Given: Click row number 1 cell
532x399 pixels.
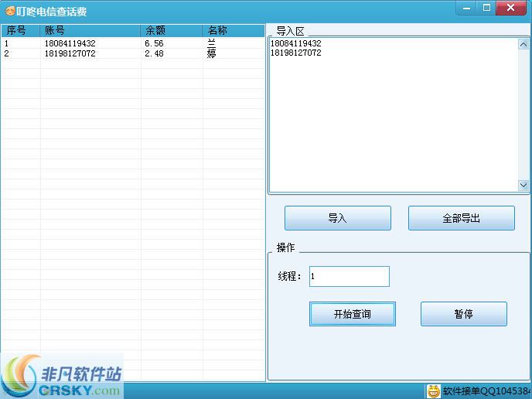Looking at the screenshot, I should (6, 43).
